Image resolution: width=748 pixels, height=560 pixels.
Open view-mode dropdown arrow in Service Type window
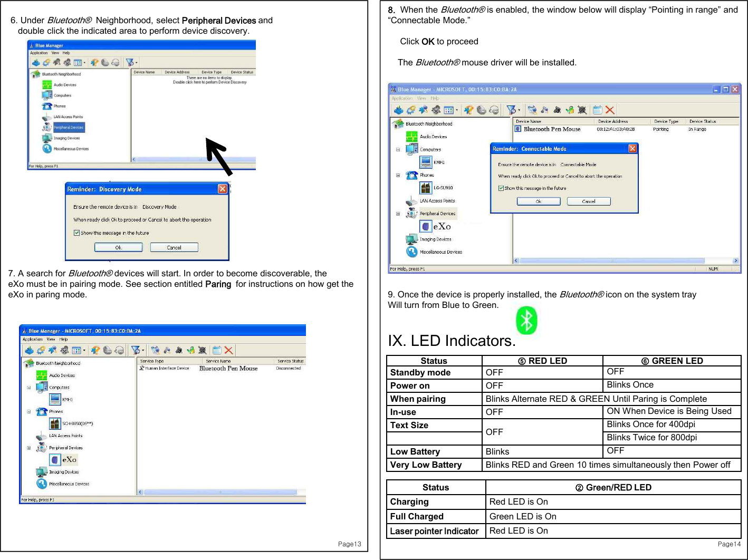coord(84,350)
